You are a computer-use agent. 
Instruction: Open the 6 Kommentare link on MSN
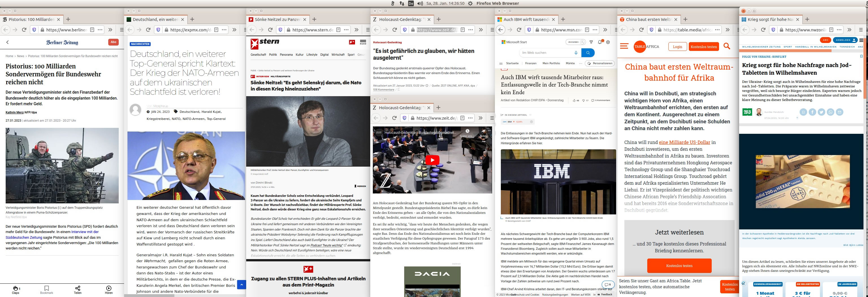[601, 100]
